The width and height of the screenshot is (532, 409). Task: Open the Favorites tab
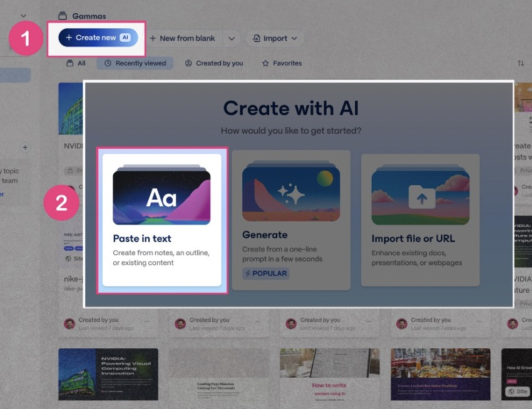(x=282, y=63)
